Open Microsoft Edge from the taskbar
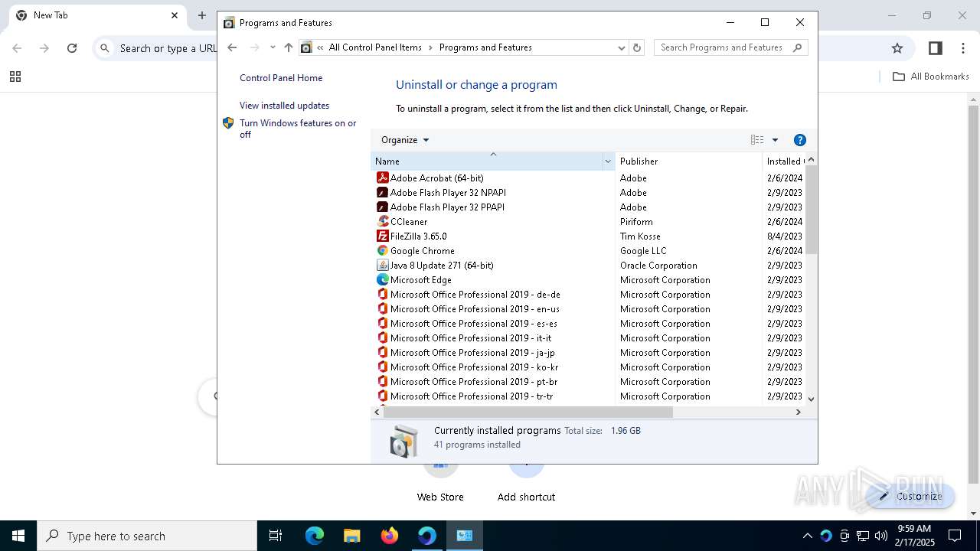 coord(315,536)
